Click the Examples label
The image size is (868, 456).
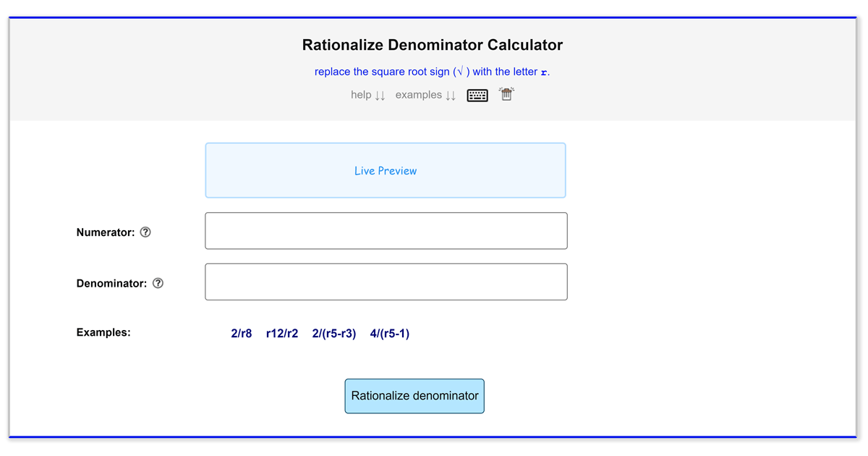pyautogui.click(x=103, y=333)
